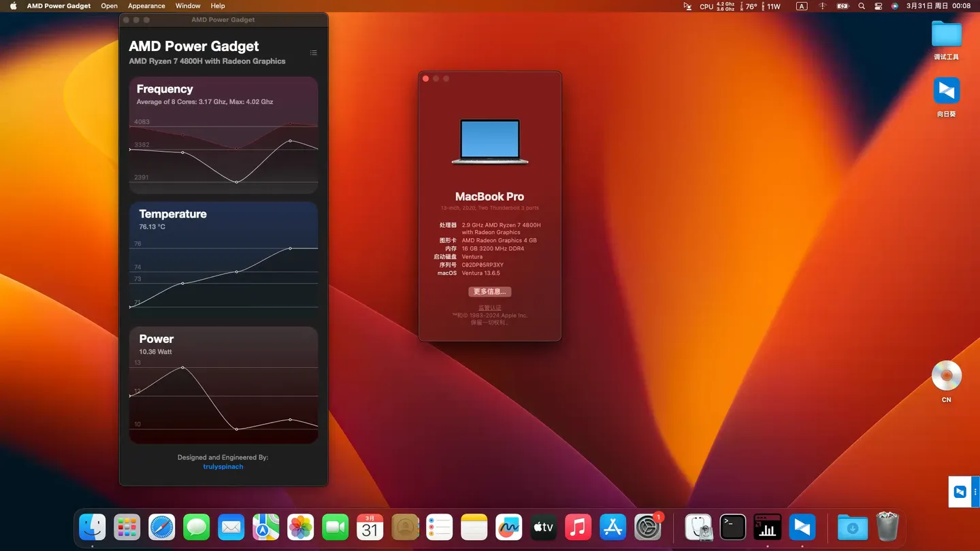Screen dimensions: 980x551
Task: Open the Window menu
Action: (x=188, y=5)
